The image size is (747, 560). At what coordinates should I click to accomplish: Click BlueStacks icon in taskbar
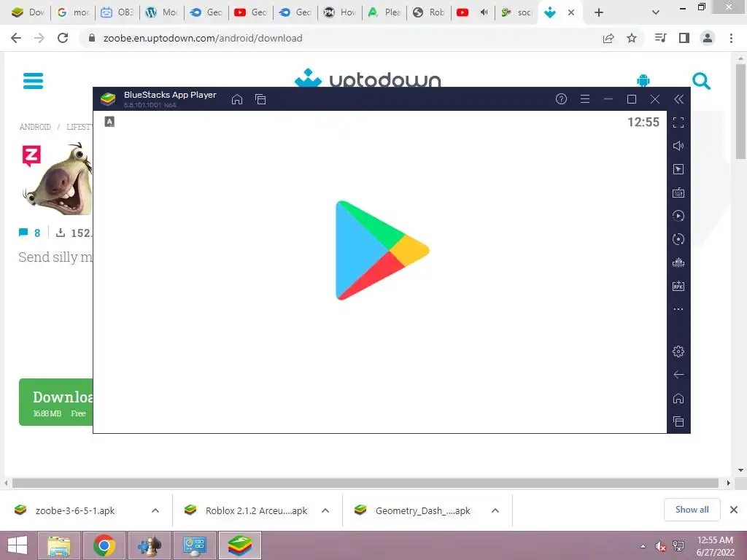click(239, 545)
